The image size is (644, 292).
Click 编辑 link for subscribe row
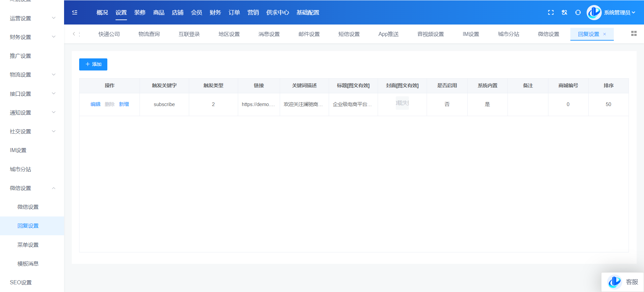point(95,104)
